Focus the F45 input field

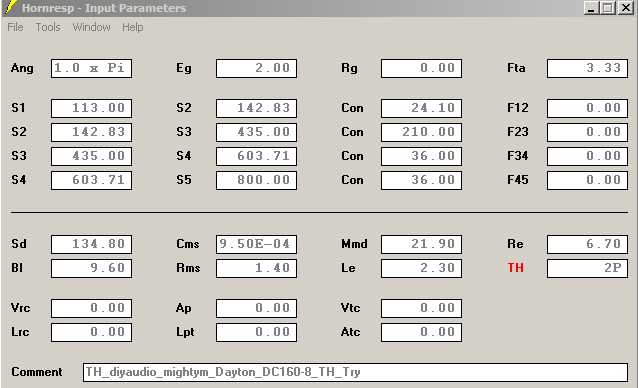tap(588, 180)
